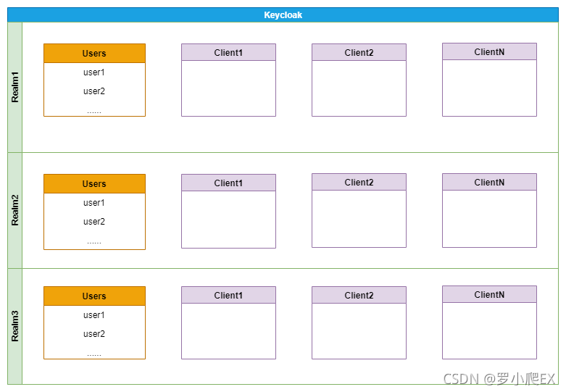Click ClientN header in Realm1

(x=489, y=51)
